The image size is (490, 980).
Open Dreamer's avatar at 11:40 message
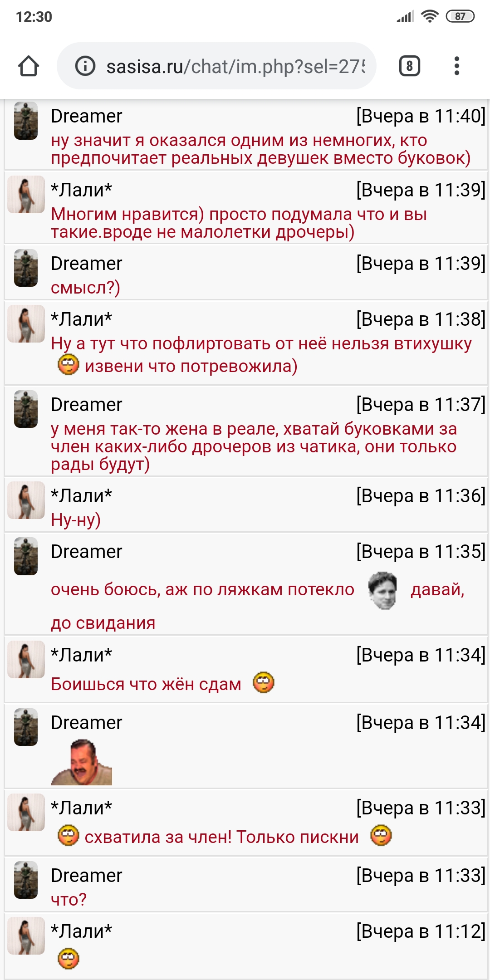[26, 121]
